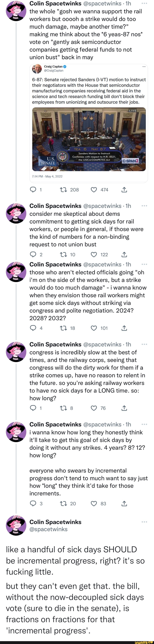Open the C-SPAN2 Senate vote video thumbnail
154x644 pixels.
(89, 139)
